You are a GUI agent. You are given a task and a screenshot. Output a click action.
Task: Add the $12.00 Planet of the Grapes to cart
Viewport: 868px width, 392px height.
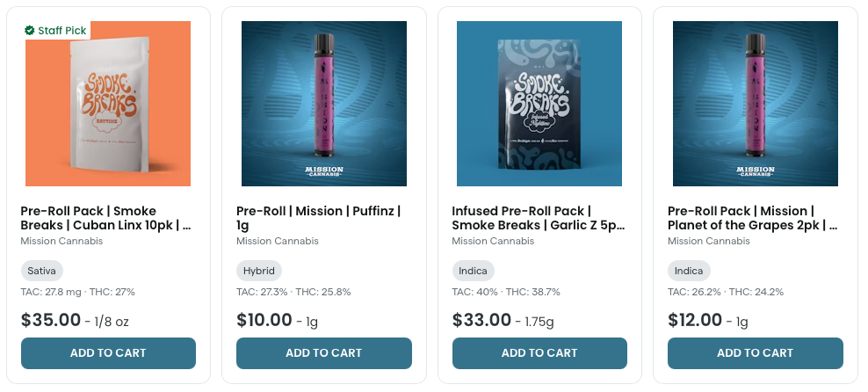755,353
